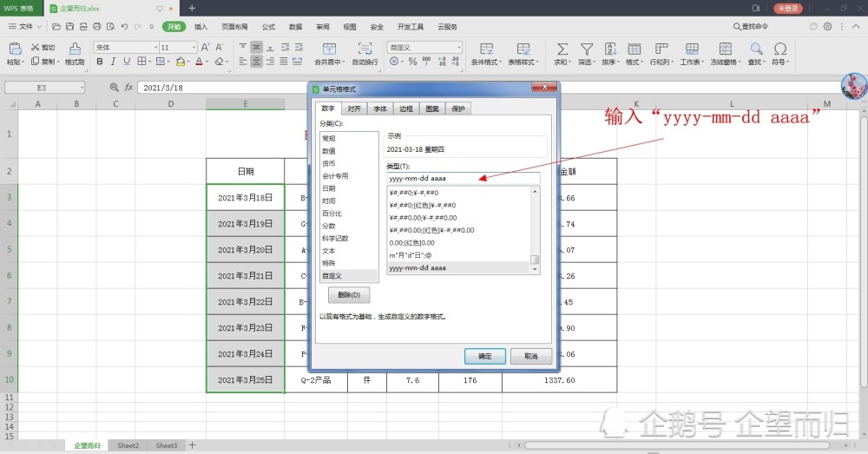868x454 pixels.
Task: Select the Sort (排序) icon
Action: (x=610, y=49)
